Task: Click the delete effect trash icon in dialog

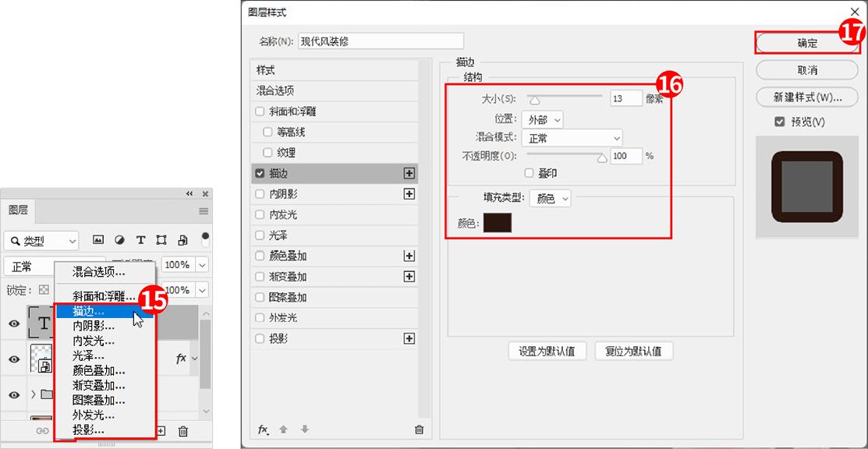Action: [x=419, y=430]
